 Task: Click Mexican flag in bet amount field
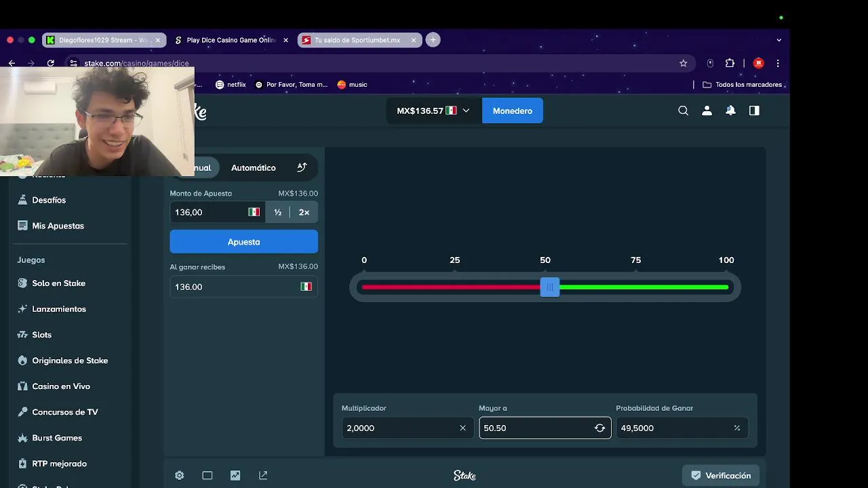(x=254, y=212)
